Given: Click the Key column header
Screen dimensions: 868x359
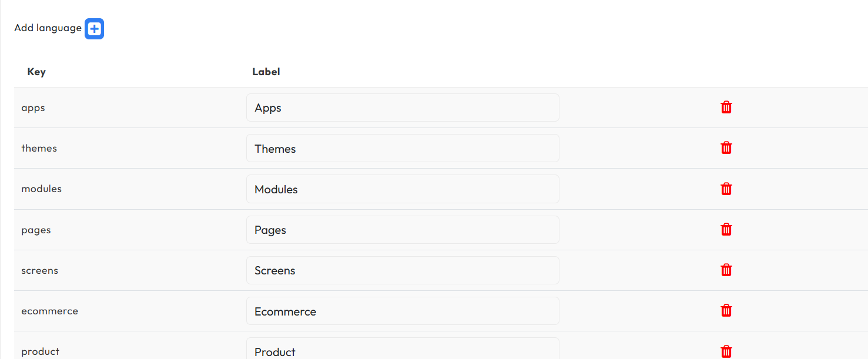Looking at the screenshot, I should 36,72.
